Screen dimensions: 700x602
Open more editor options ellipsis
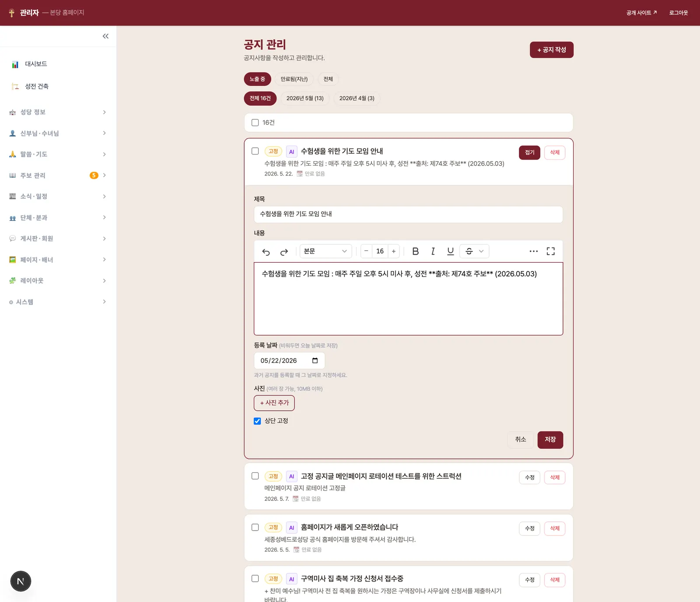click(534, 251)
